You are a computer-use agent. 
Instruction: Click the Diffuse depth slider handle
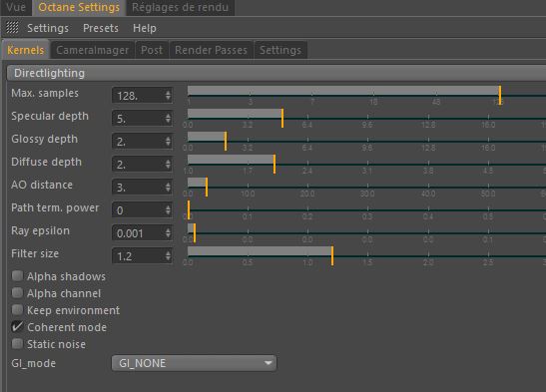tap(274, 165)
